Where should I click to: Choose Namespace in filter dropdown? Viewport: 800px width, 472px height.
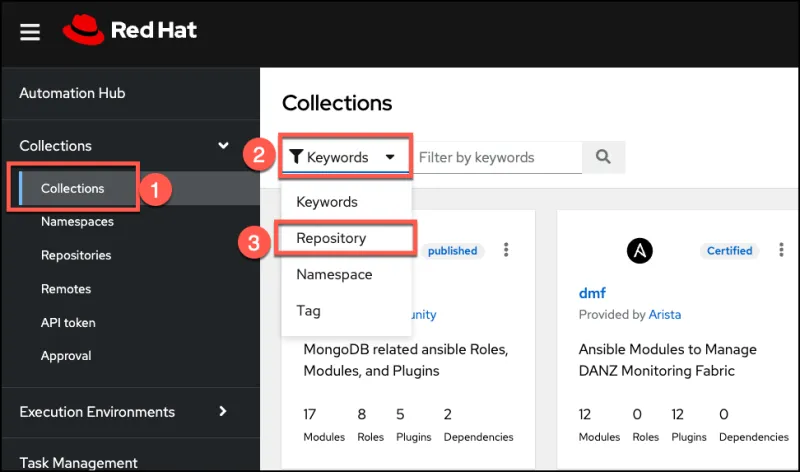(334, 274)
